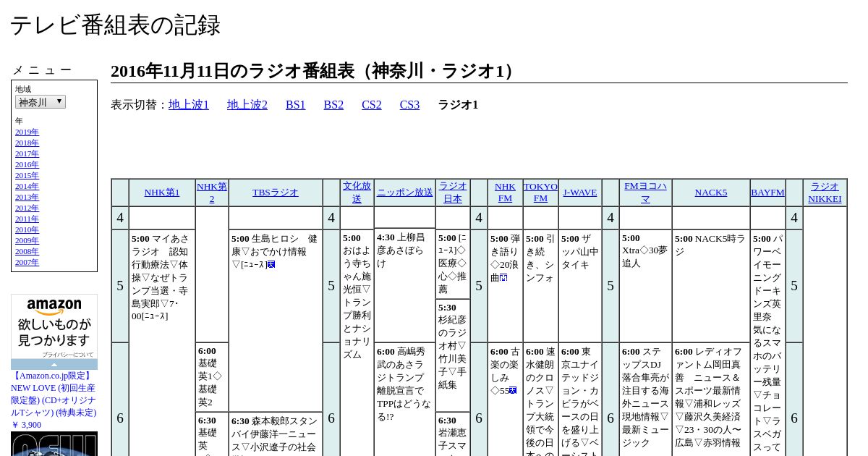Click icon after 20浪曲 in NHK FM
Viewport: 868px width, 456px height.
(x=503, y=278)
